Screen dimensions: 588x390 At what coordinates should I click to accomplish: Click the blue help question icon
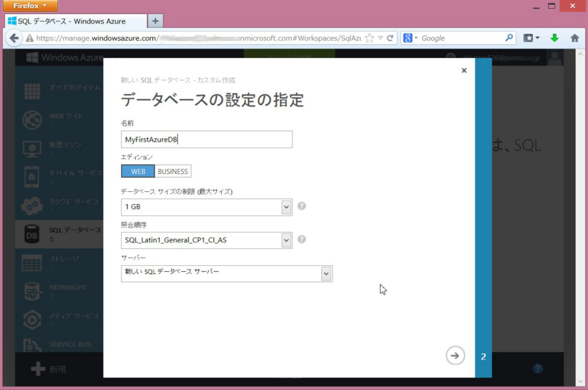537,369
